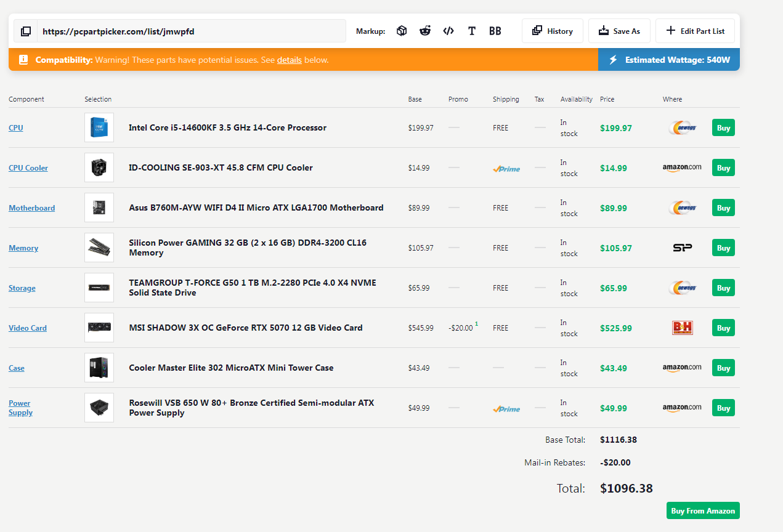Click Newegg logo in Storage row
This screenshot has width=783, height=532.
click(682, 288)
